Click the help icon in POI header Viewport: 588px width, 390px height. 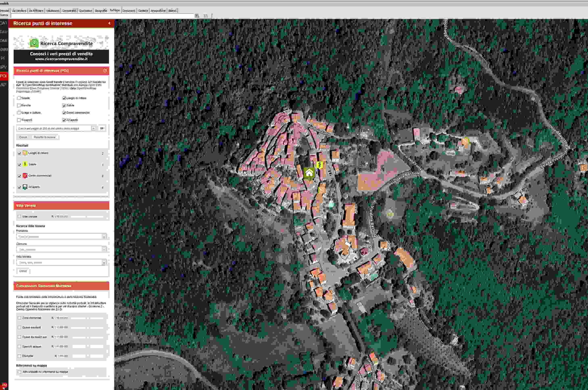pyautogui.click(x=105, y=71)
